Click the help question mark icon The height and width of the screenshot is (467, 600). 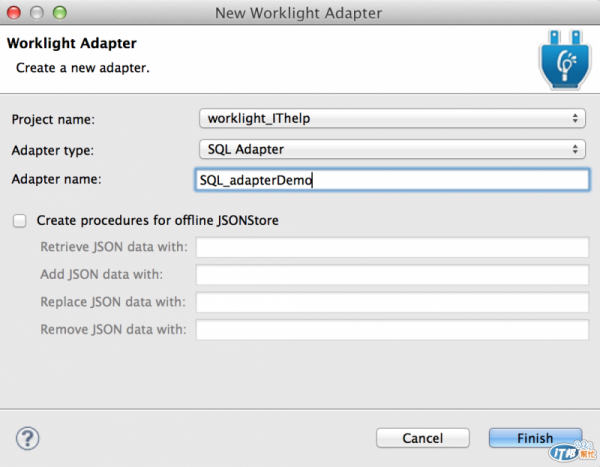pos(28,438)
